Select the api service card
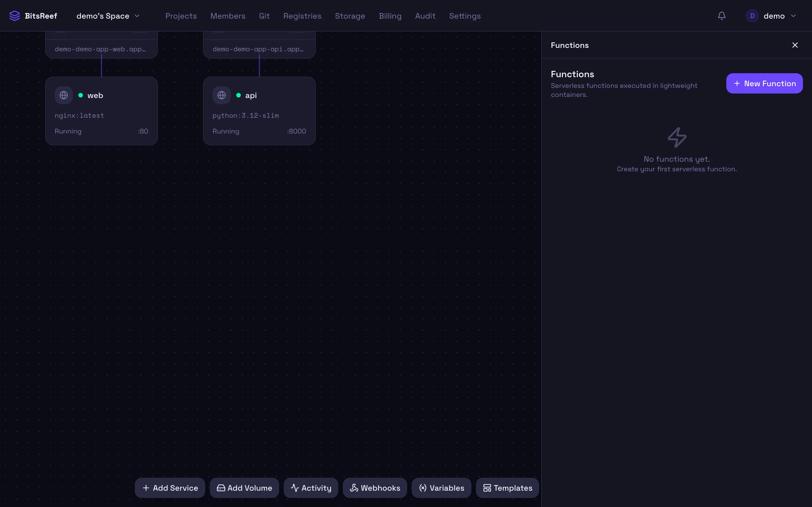 click(x=259, y=111)
